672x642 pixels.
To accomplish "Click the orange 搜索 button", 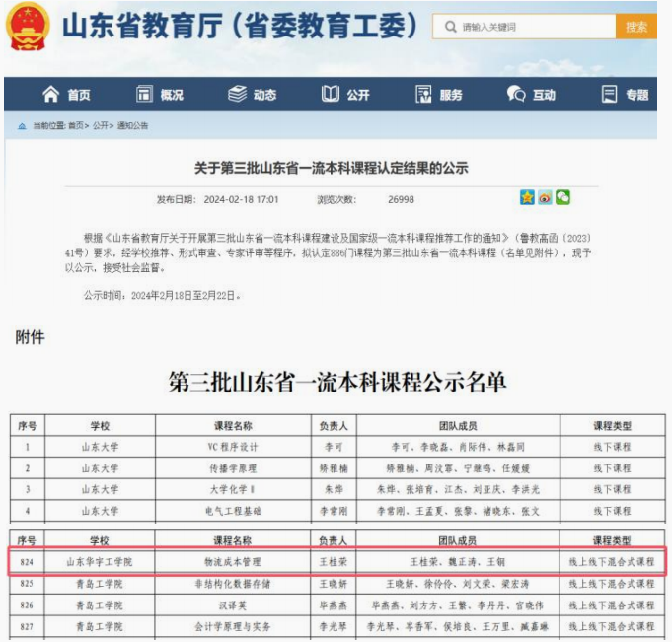I will click(x=636, y=27).
